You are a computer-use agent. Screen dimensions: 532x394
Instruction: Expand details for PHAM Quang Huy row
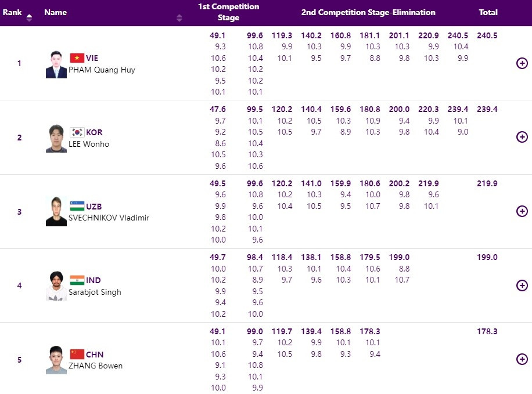click(522, 63)
